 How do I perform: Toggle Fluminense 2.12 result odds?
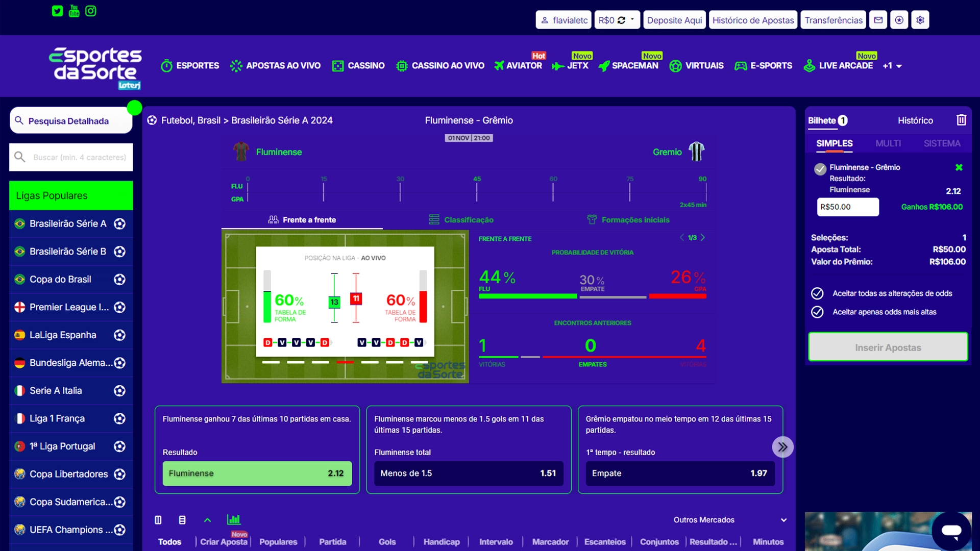coord(257,473)
